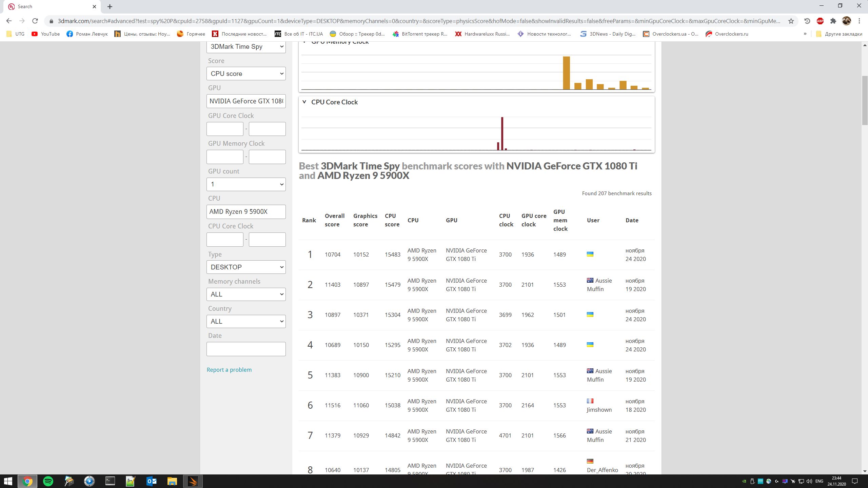Open Overclockers.ru bookmark
The width and height of the screenshot is (868, 488).
[x=727, y=34]
